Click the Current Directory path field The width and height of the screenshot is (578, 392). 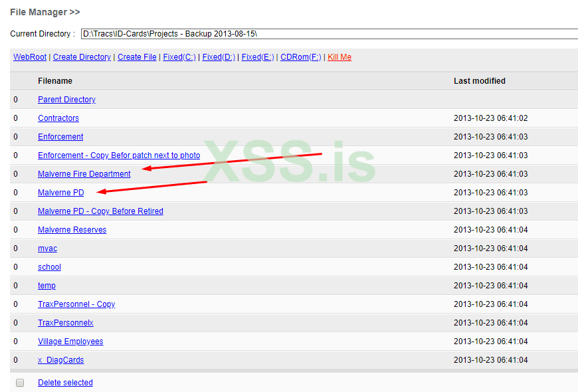click(329, 34)
